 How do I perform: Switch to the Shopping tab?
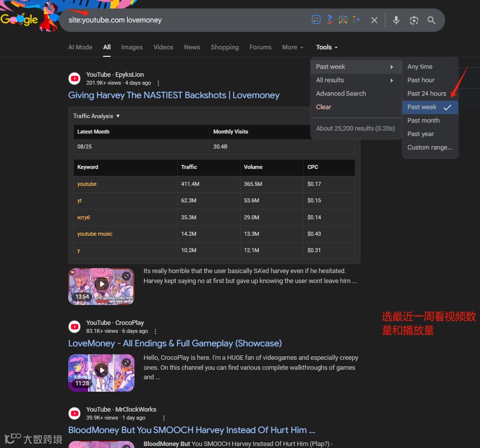coord(225,47)
